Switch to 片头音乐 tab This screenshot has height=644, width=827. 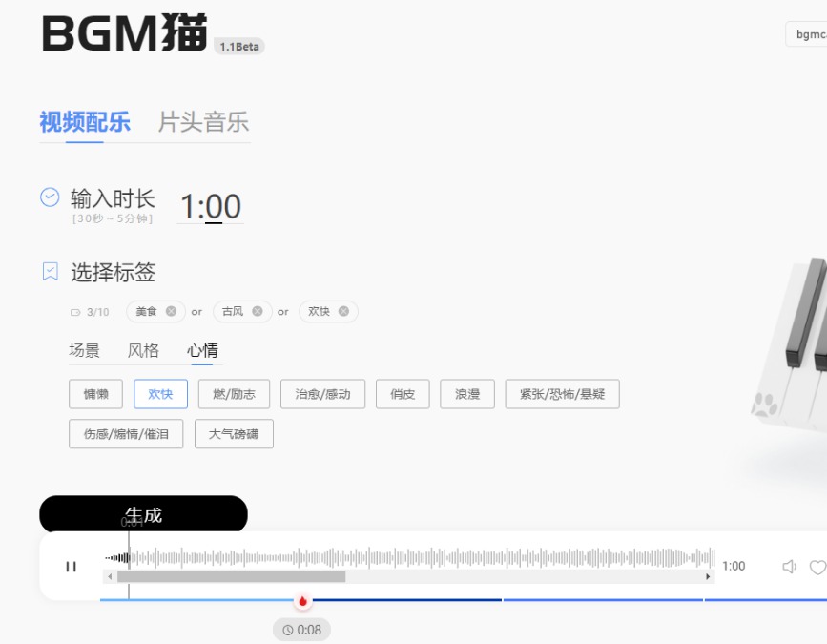click(x=203, y=122)
